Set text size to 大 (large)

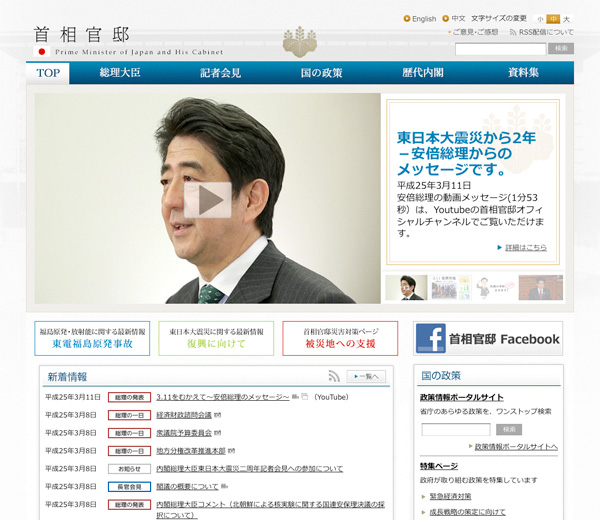click(x=567, y=19)
